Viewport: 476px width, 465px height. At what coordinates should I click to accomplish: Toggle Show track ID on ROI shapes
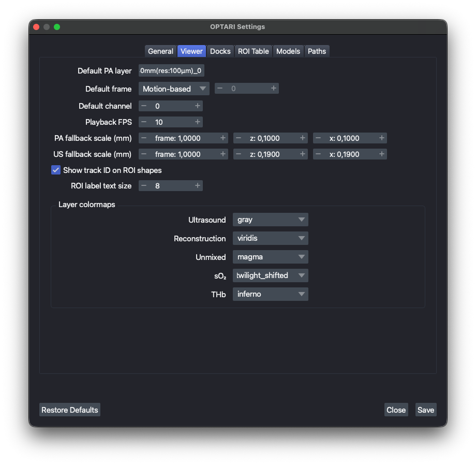(56, 170)
